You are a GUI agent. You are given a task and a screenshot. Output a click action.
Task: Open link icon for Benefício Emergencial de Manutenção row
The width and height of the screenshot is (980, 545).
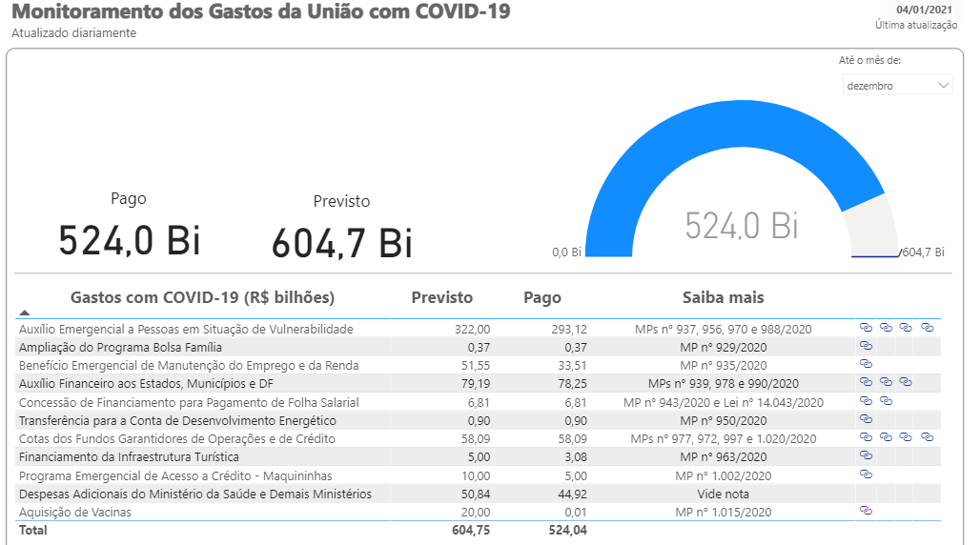tap(866, 363)
